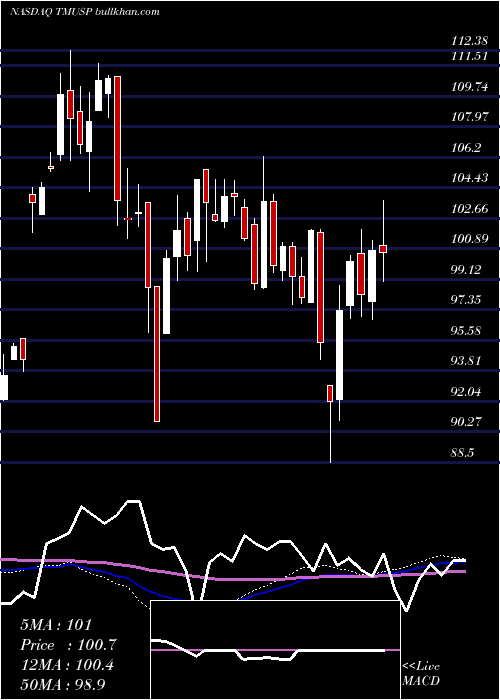Click the 107.97 price axis label
This screenshot has height=700, width=500.
[470, 117]
